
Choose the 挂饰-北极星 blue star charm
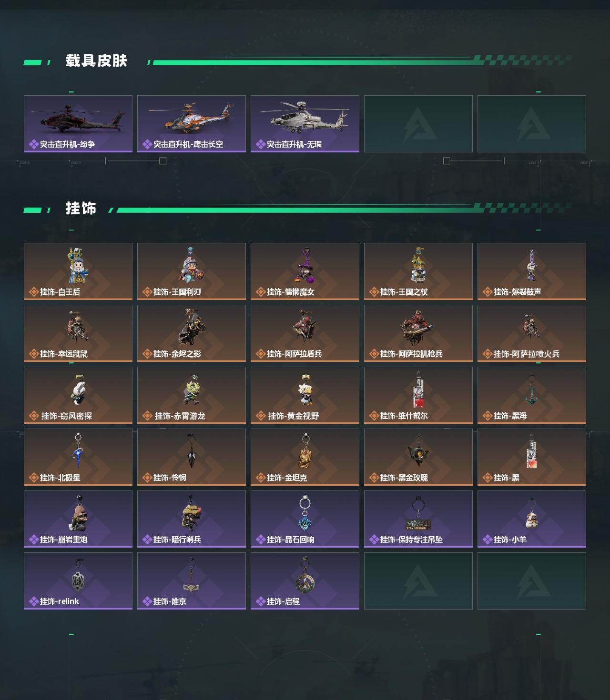point(78,457)
